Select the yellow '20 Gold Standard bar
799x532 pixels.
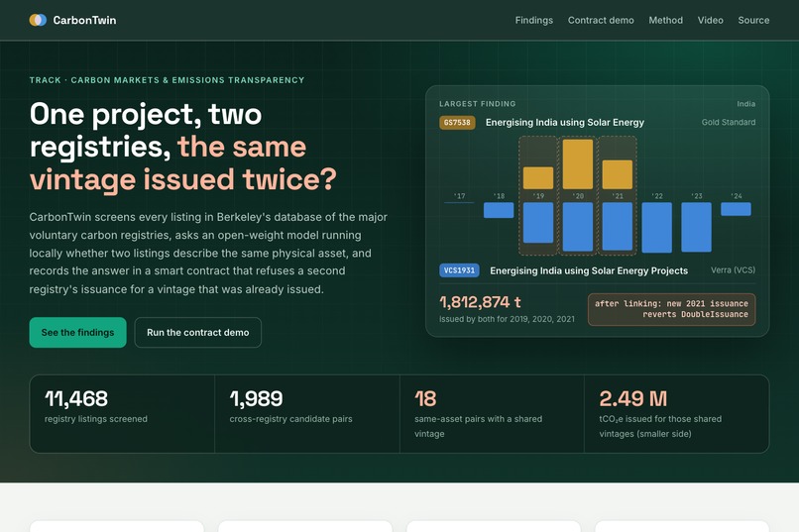click(x=577, y=164)
